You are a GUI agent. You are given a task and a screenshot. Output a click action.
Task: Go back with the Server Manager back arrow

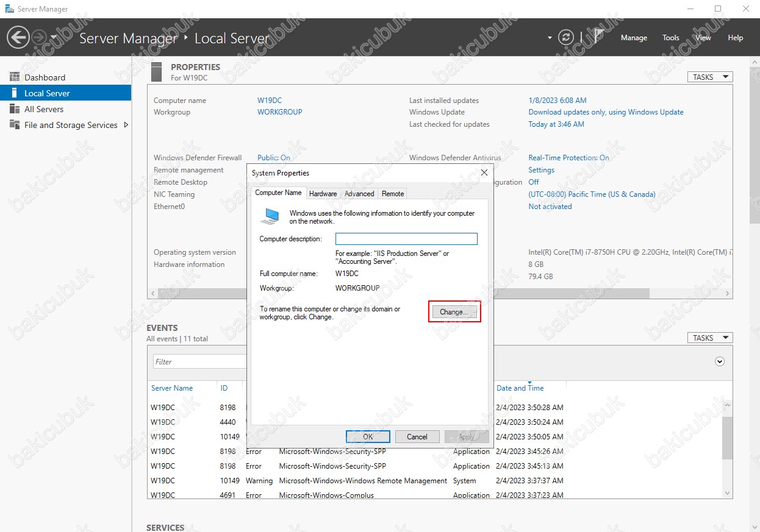pos(18,37)
